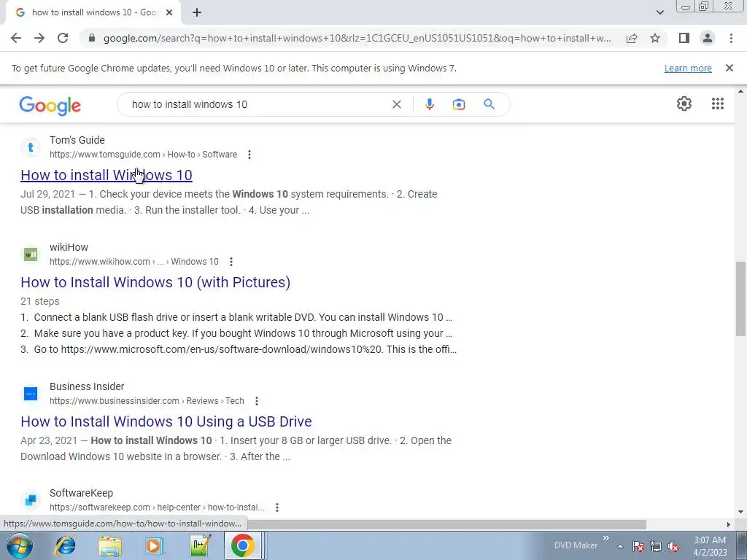The image size is (747, 560).
Task: Click the Business Insider favicon
Action: coord(31,394)
